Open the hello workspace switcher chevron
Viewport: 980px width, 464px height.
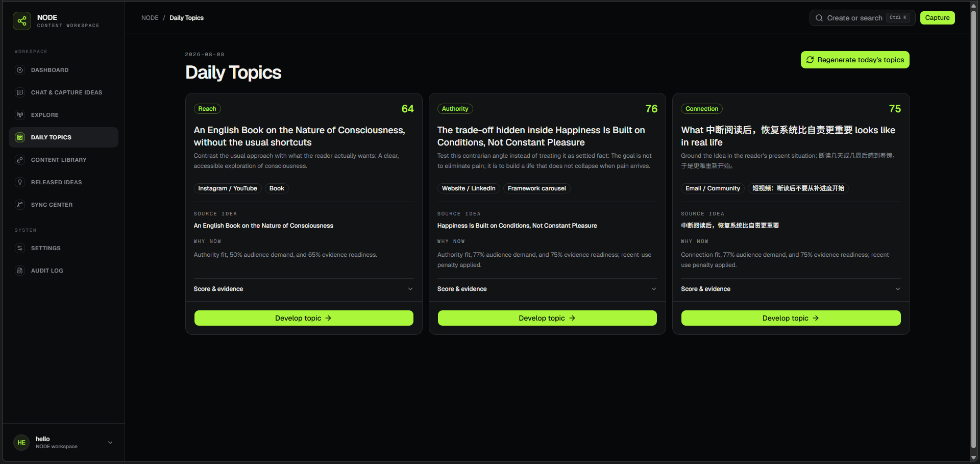110,443
